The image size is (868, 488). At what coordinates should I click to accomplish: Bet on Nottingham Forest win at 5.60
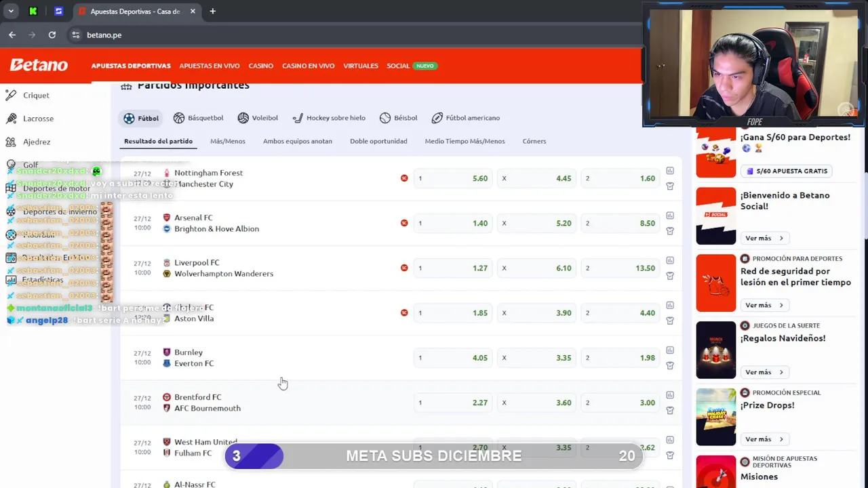click(453, 178)
